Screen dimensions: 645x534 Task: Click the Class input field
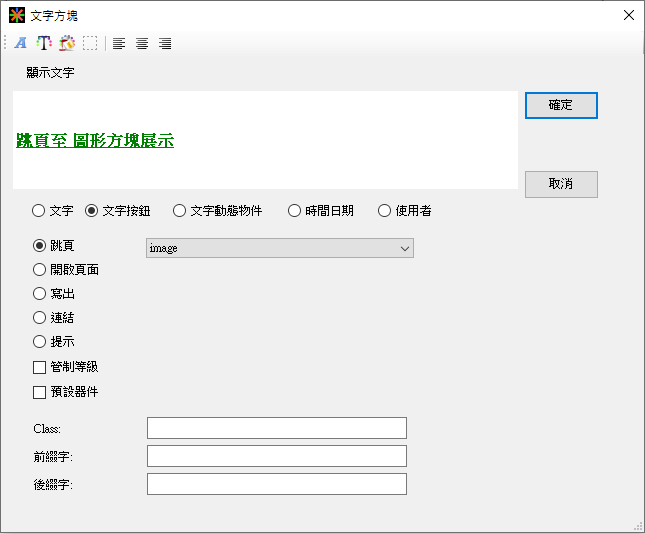(x=276, y=428)
